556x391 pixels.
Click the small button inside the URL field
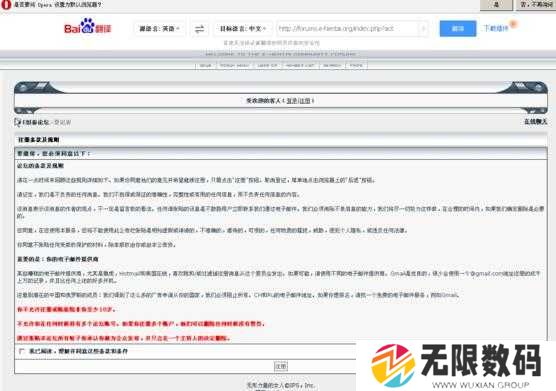(x=423, y=29)
